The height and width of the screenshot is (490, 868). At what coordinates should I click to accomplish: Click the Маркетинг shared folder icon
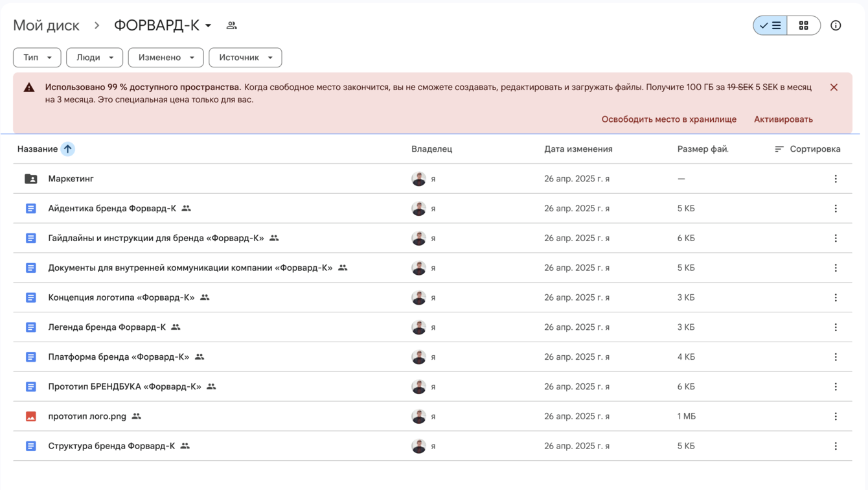click(30, 179)
